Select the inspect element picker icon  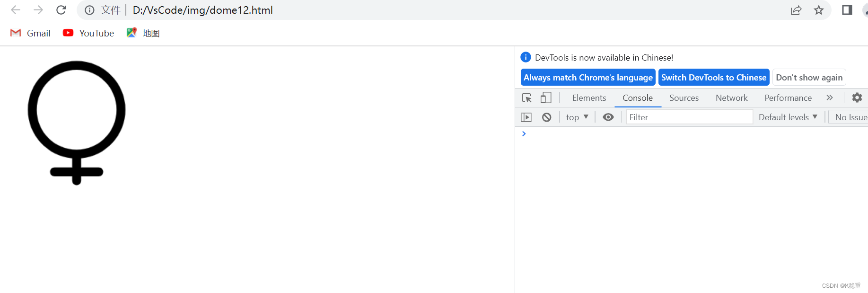[526, 98]
